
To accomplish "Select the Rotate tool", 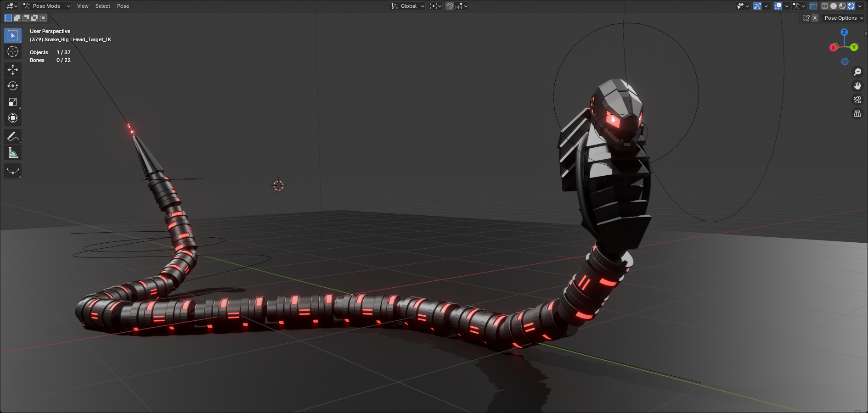I will pyautogui.click(x=12, y=86).
